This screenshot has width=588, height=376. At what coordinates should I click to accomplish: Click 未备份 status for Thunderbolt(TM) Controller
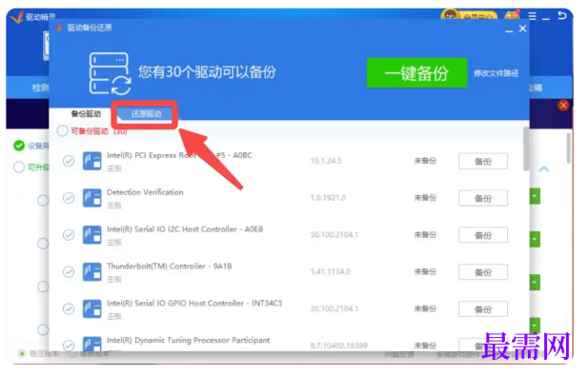pos(425,272)
